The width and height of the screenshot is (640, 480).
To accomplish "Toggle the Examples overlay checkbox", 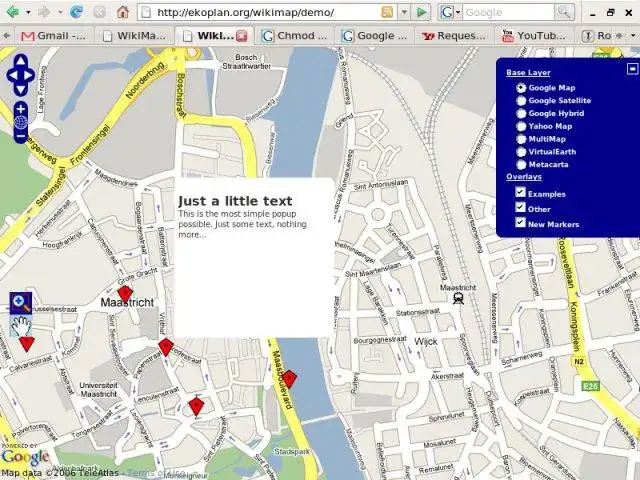I will (520, 192).
